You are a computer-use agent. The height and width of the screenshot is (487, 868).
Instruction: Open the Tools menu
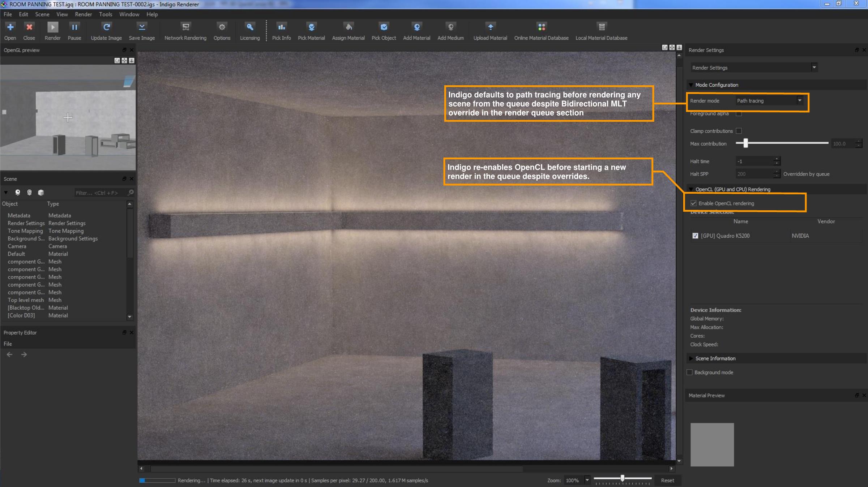[x=105, y=14]
